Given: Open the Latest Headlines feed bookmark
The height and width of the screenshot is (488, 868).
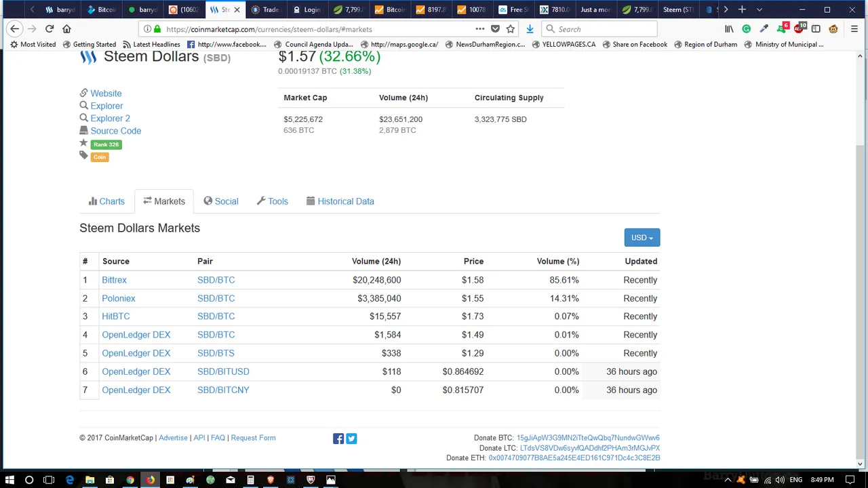Looking at the screenshot, I should pyautogui.click(x=151, y=44).
